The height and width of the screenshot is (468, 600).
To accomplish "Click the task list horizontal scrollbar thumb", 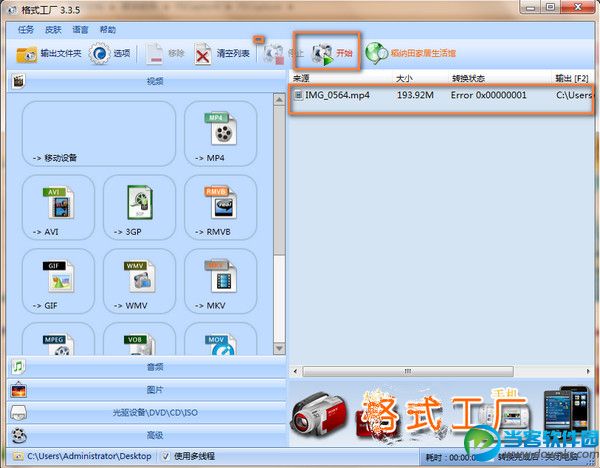I will pyautogui.click(x=408, y=371).
